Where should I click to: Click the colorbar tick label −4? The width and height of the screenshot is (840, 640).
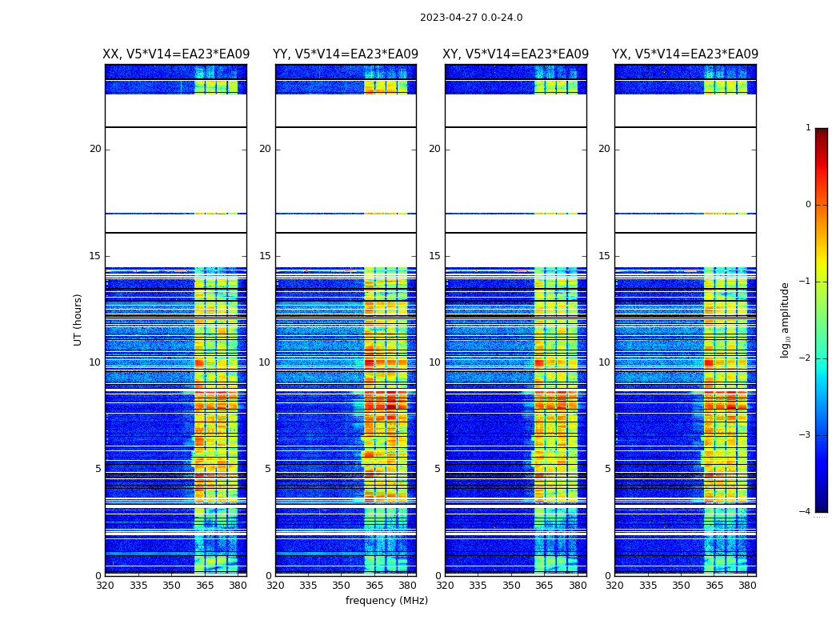[x=806, y=512]
